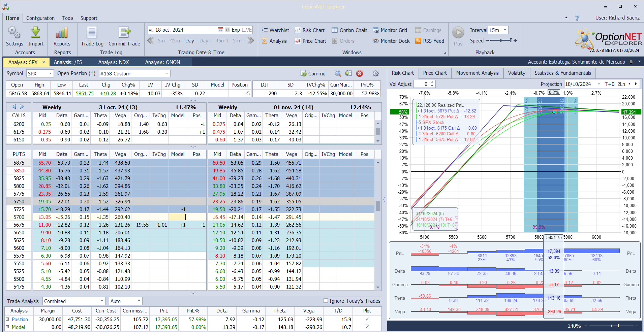Viewport: 644px width, 332px height.
Task: Step back with the double left chevron
Action: [151, 41]
